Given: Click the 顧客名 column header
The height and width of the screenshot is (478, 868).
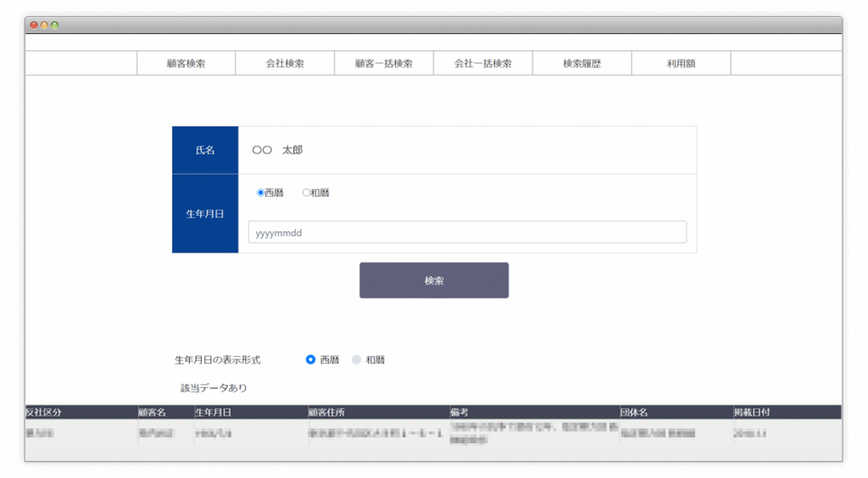Looking at the screenshot, I should coord(153,413).
